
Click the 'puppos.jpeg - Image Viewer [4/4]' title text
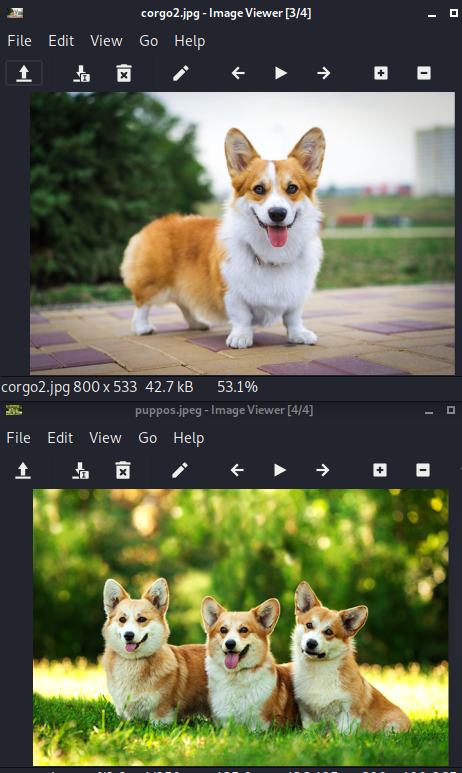click(x=224, y=410)
